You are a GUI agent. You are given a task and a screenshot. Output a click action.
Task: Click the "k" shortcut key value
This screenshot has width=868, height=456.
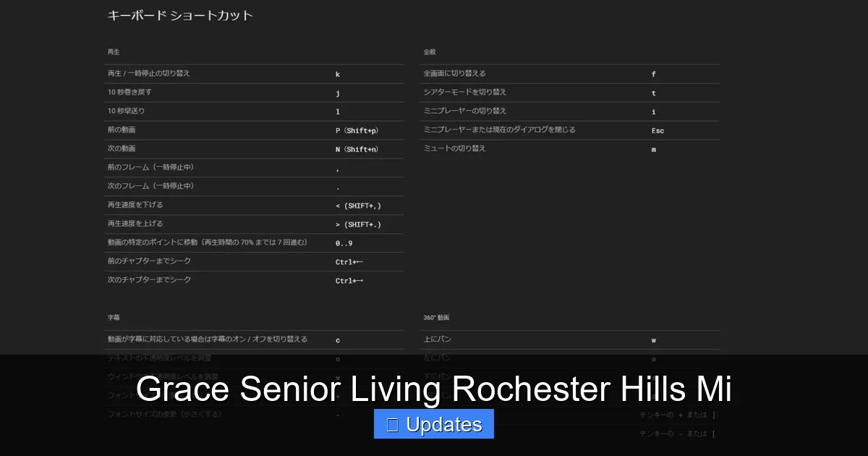pyautogui.click(x=338, y=75)
